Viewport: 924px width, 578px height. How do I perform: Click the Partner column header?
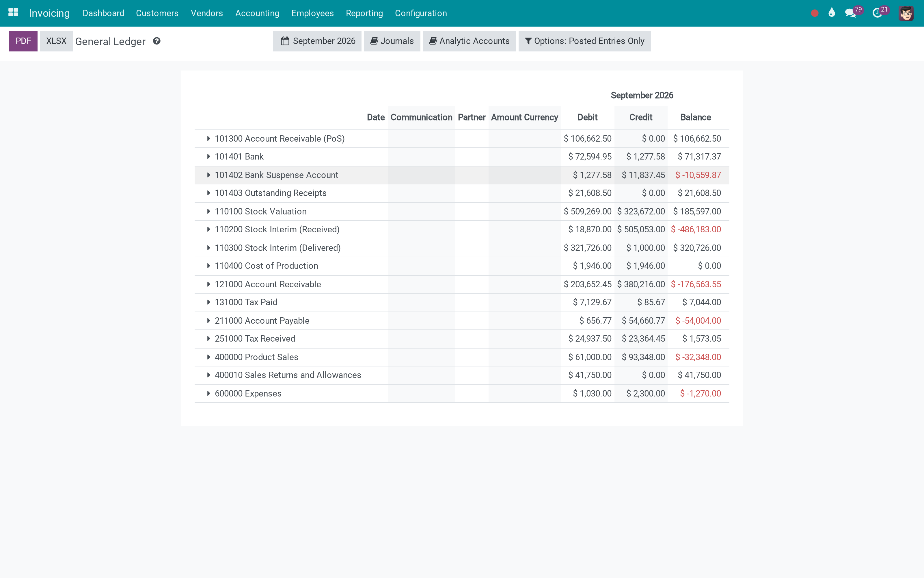[x=472, y=117]
